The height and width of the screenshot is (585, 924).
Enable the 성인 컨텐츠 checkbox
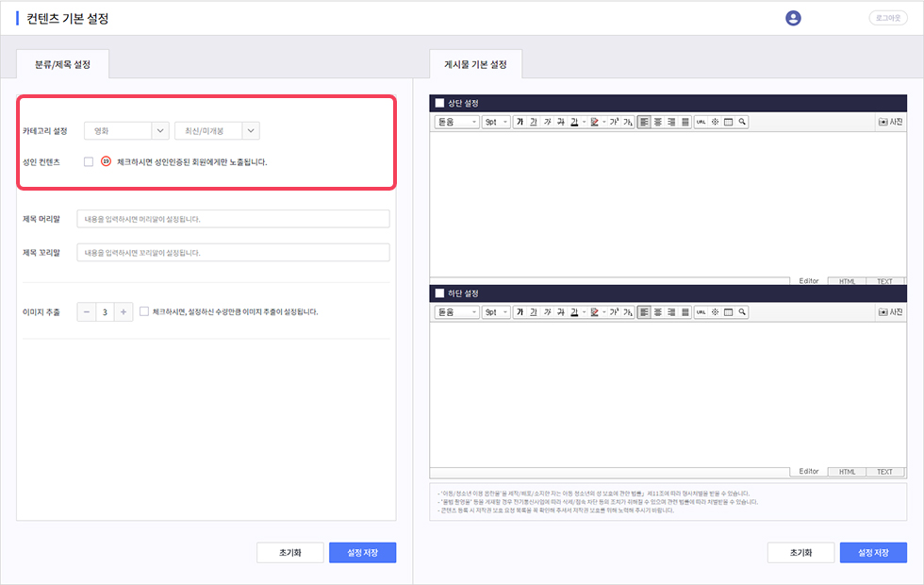pyautogui.click(x=89, y=161)
